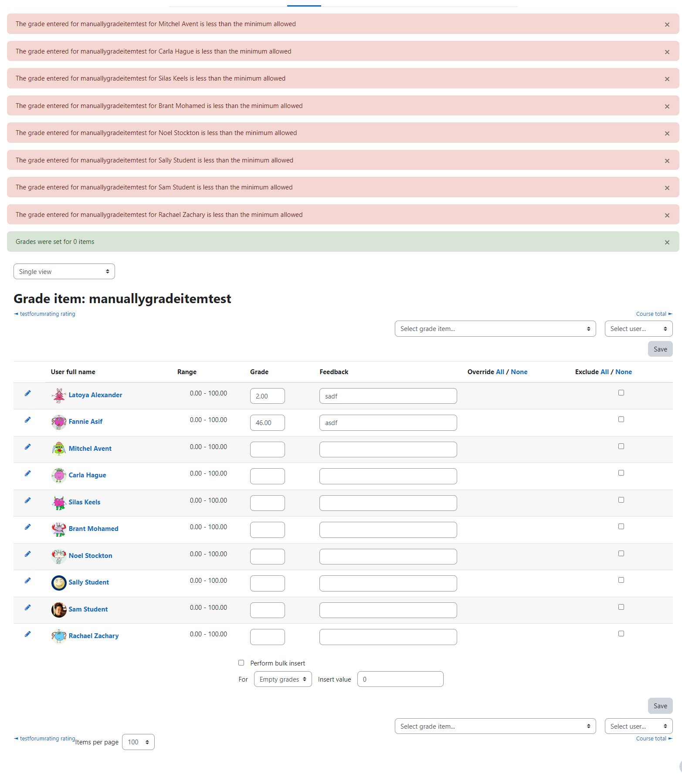Screen dimensions: 682x784
Task: Change the Items per page selector
Action: tap(138, 742)
